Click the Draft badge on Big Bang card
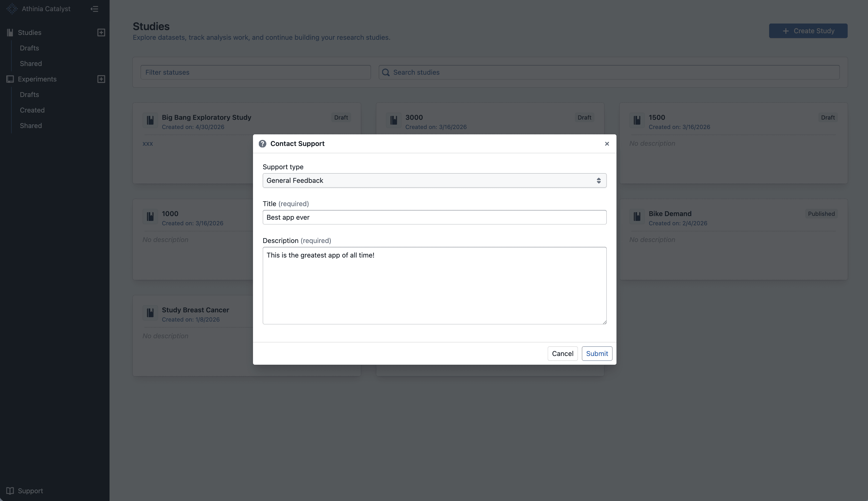 click(x=341, y=117)
